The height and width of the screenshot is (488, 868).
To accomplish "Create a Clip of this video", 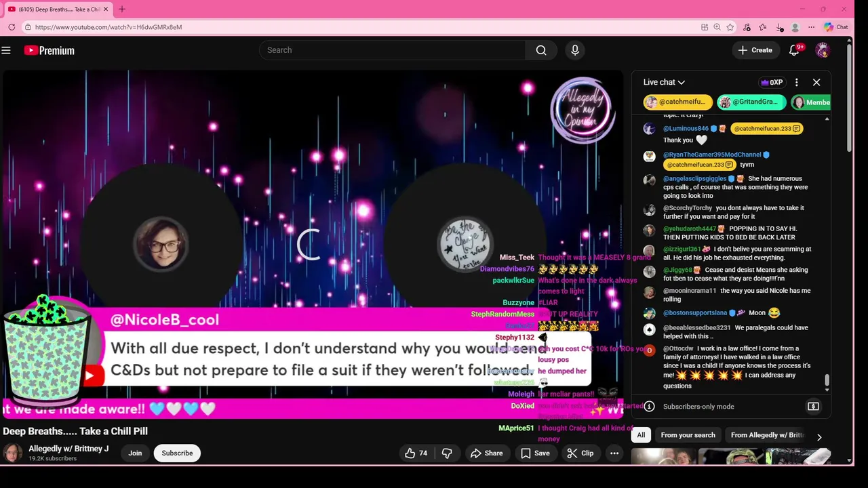I will tap(580, 453).
